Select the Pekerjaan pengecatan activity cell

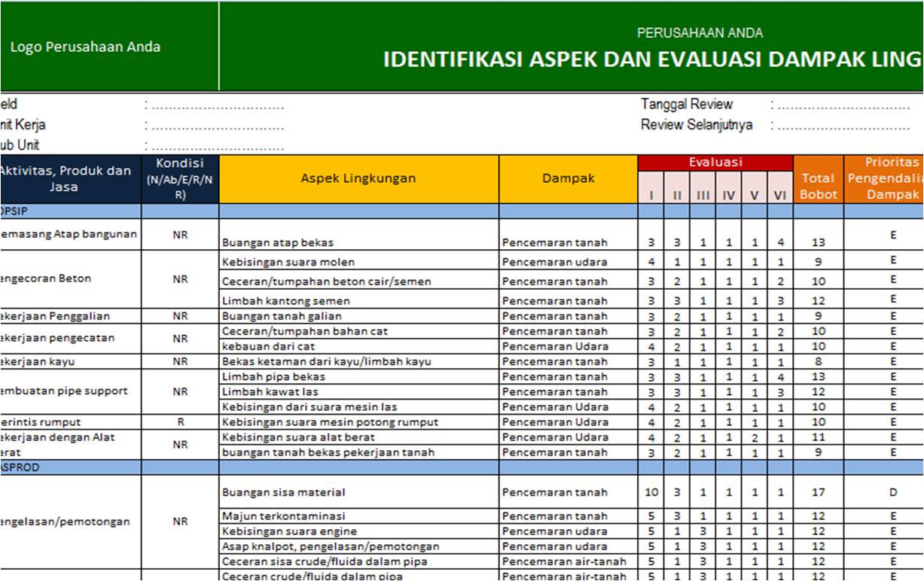(x=71, y=338)
